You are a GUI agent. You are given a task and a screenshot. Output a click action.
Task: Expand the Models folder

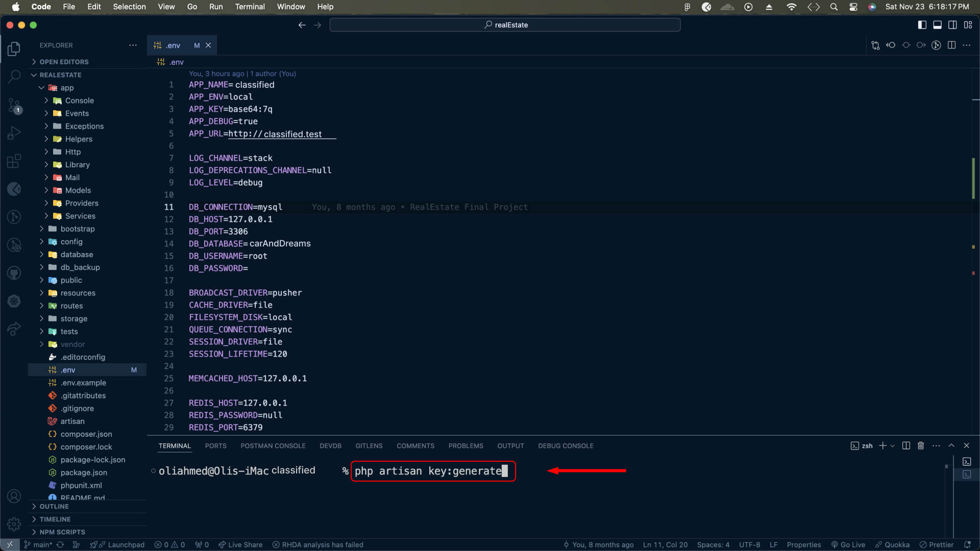[x=78, y=190]
